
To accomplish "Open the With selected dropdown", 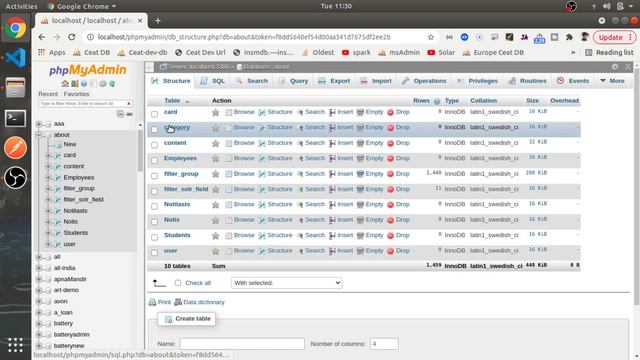I will pyautogui.click(x=287, y=283).
